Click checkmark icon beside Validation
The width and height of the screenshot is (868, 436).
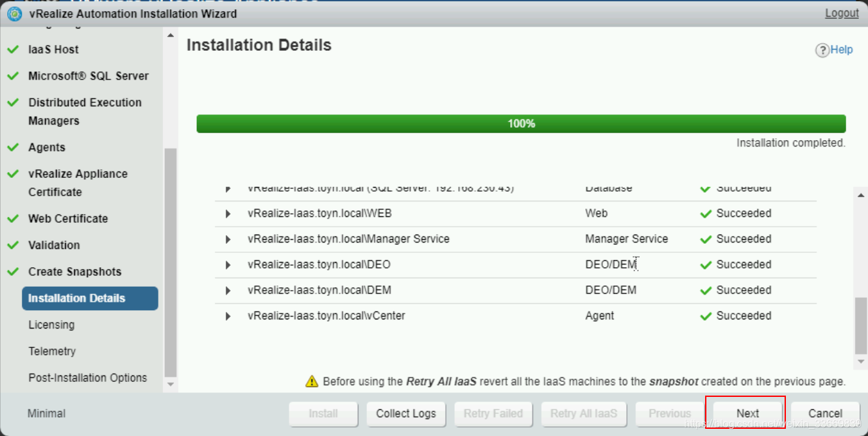pos(13,246)
